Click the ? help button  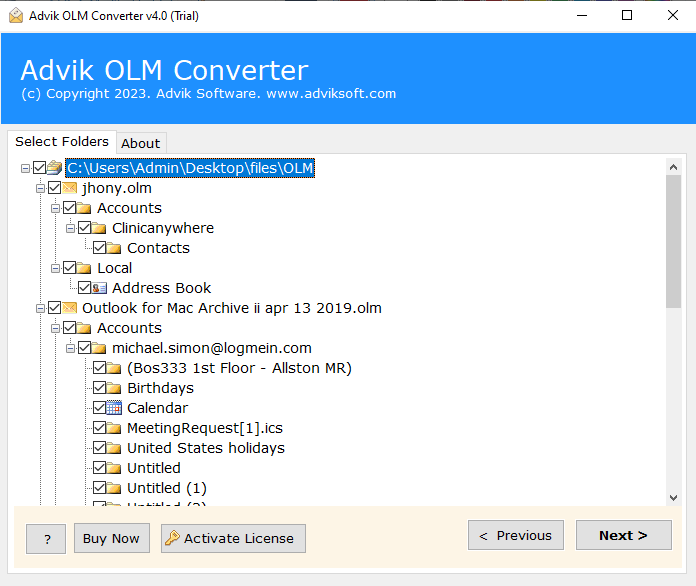(x=46, y=538)
